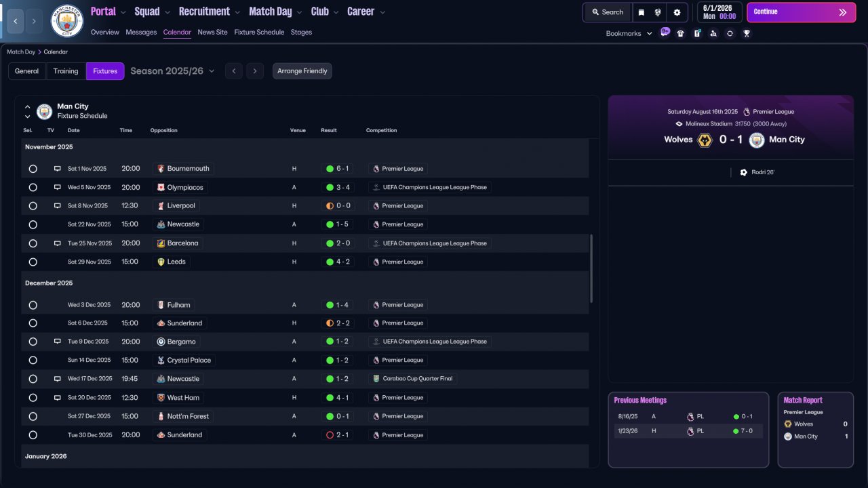868x488 pixels.
Task: Click the Arrange Friendly button
Action: click(x=302, y=71)
